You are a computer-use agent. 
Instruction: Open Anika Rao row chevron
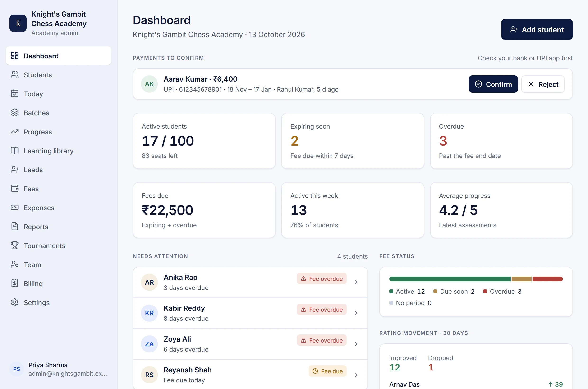coord(356,282)
